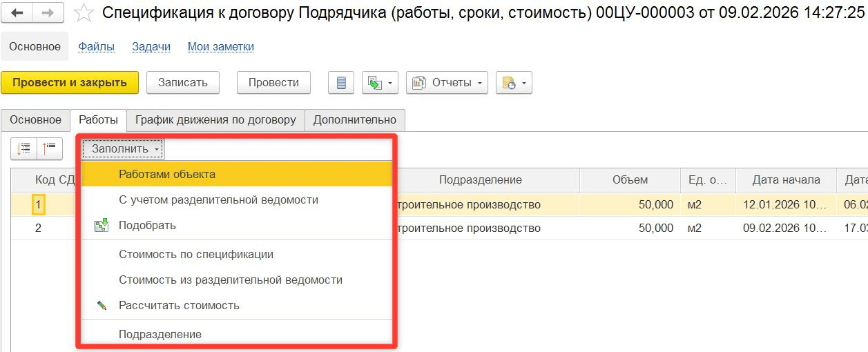Open the Дополнительно tab
The image size is (868, 352).
point(355,119)
